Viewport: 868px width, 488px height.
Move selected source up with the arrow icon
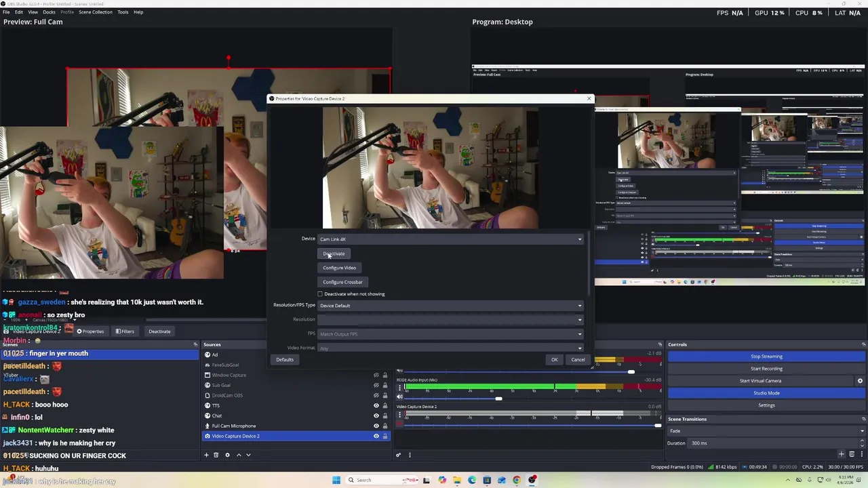pyautogui.click(x=238, y=455)
